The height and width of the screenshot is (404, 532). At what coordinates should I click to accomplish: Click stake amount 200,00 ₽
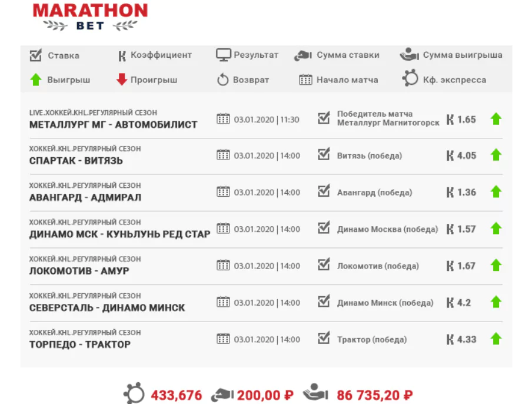tap(265, 395)
